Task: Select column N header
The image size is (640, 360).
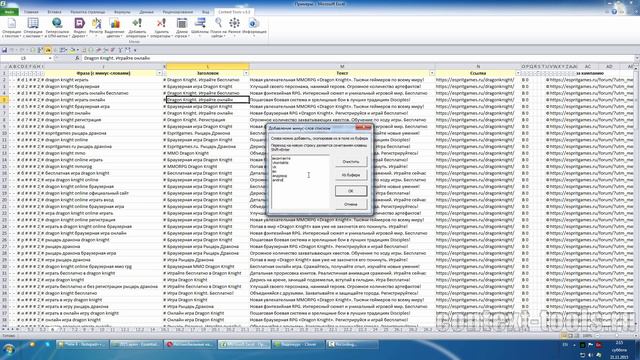Action: coord(478,66)
